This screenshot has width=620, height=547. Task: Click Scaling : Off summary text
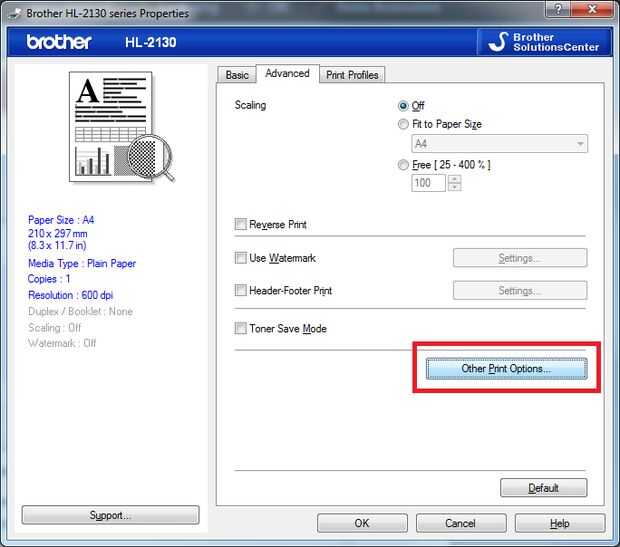click(x=55, y=327)
